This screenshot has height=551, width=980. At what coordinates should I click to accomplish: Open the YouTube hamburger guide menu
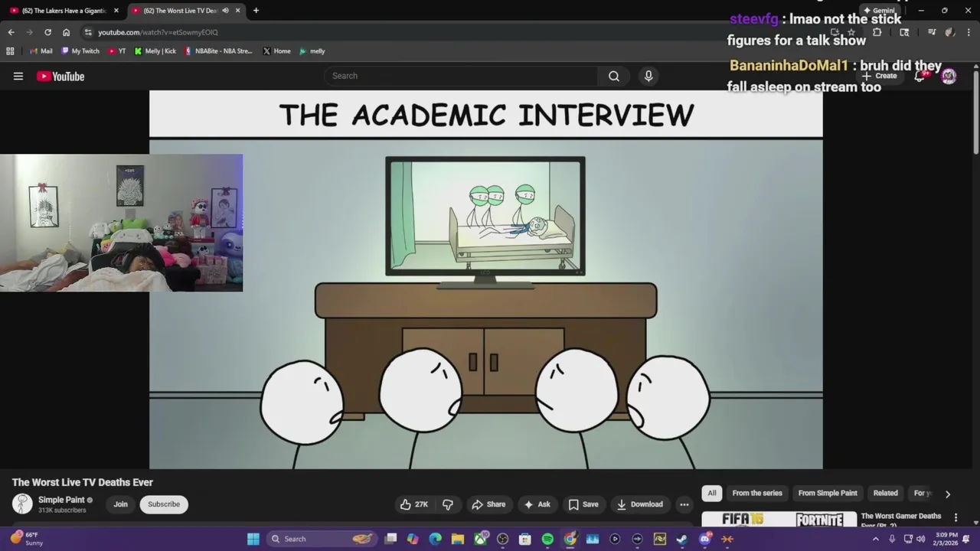click(x=18, y=76)
